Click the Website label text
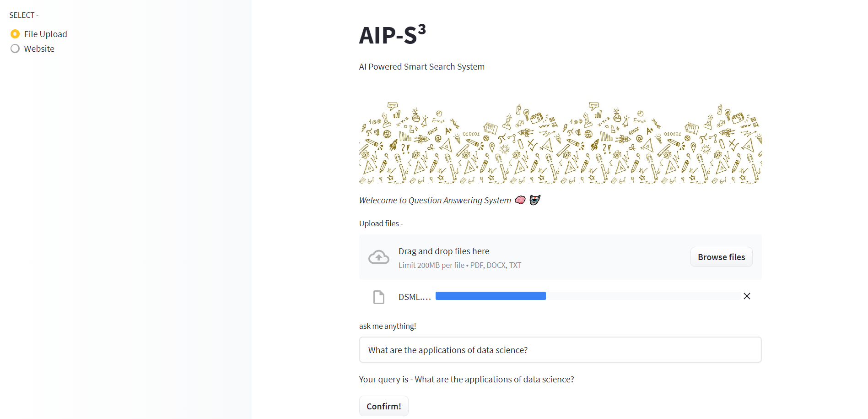Screen dimensions: 868x419 39,49
